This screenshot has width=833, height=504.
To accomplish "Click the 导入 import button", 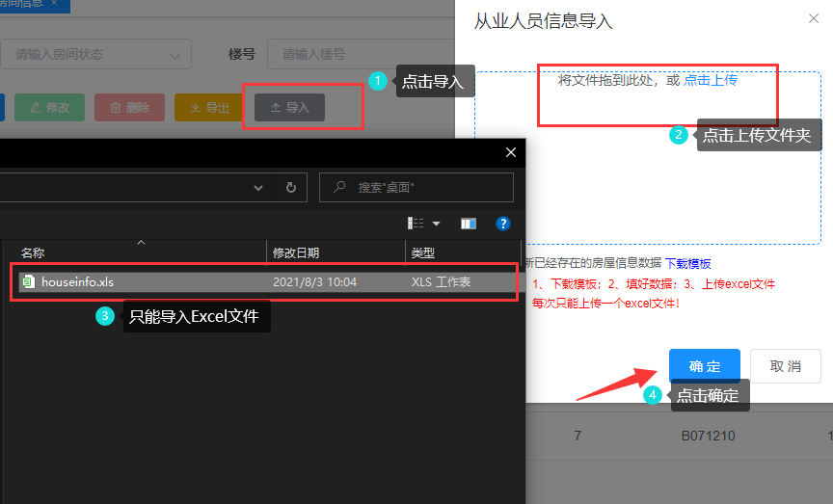I will (289, 107).
